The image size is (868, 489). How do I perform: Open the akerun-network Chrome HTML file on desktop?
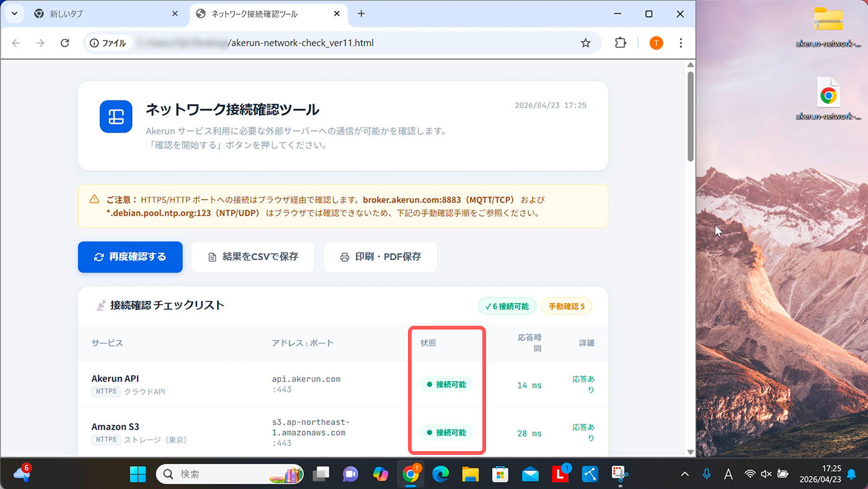828,99
